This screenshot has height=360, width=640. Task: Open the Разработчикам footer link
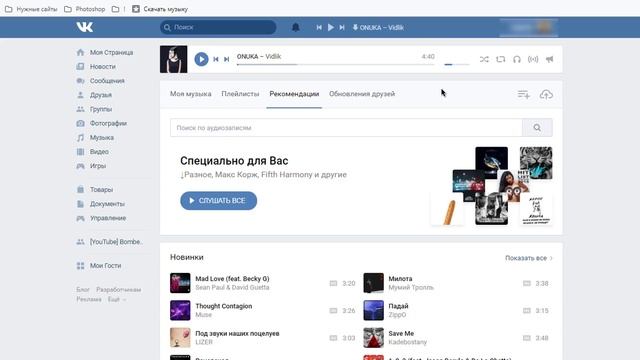coord(119,289)
